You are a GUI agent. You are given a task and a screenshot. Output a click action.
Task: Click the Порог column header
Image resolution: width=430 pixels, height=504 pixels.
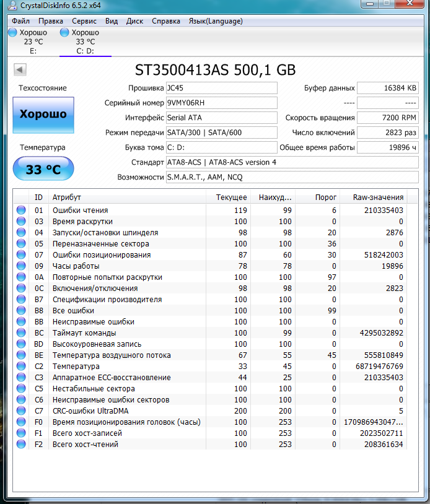click(x=317, y=198)
